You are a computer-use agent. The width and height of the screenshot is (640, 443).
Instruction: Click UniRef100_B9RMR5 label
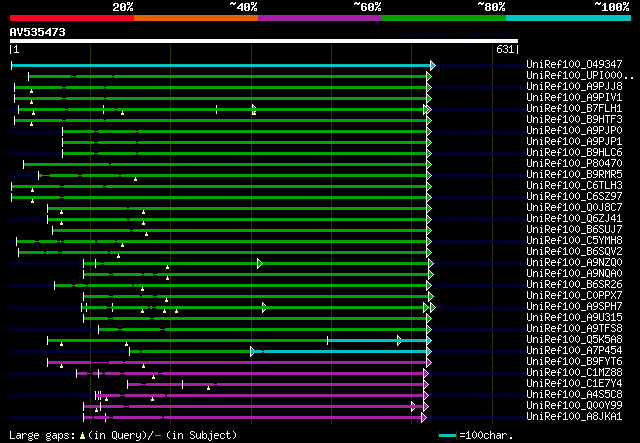574,174
